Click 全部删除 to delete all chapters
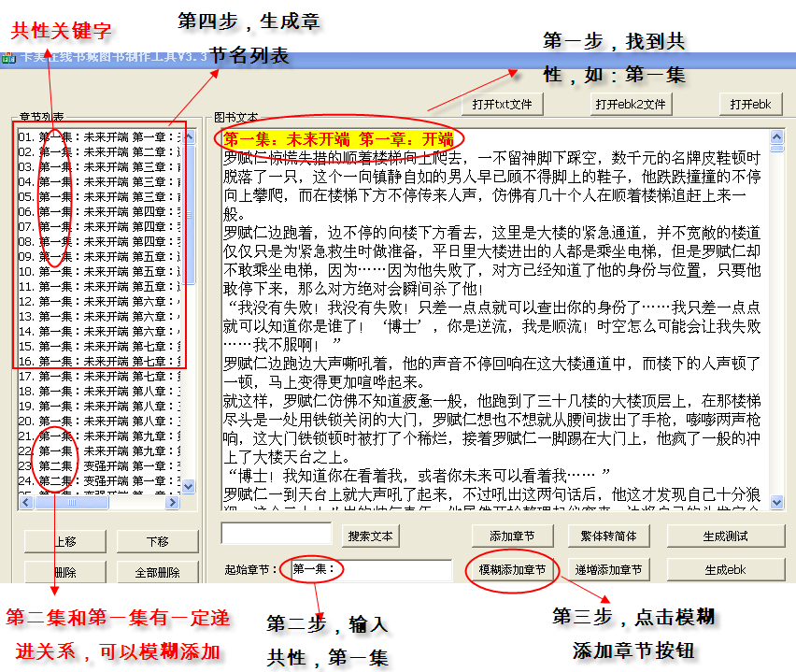This screenshot has height=672, width=796. click(157, 572)
